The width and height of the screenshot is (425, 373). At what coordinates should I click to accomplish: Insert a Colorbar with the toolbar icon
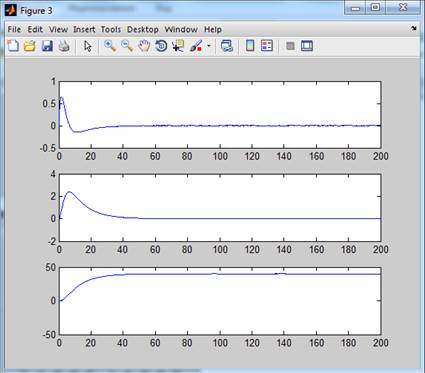click(x=250, y=45)
